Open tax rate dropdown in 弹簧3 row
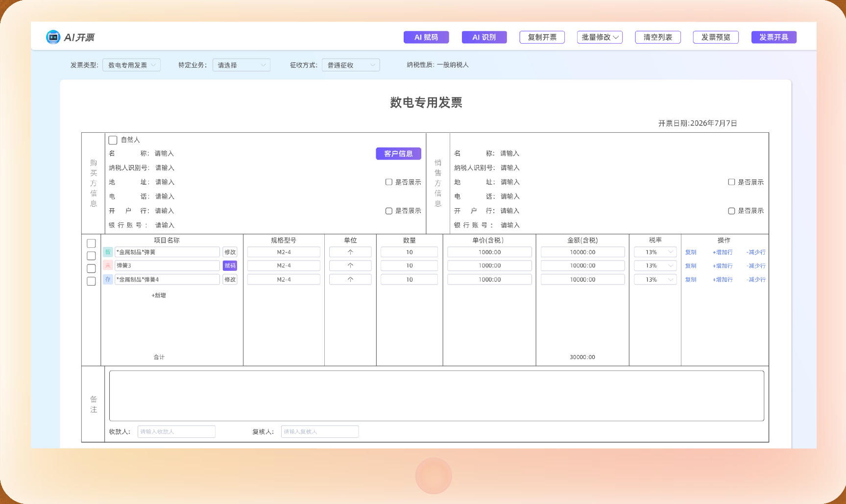The image size is (846, 504). 655,265
